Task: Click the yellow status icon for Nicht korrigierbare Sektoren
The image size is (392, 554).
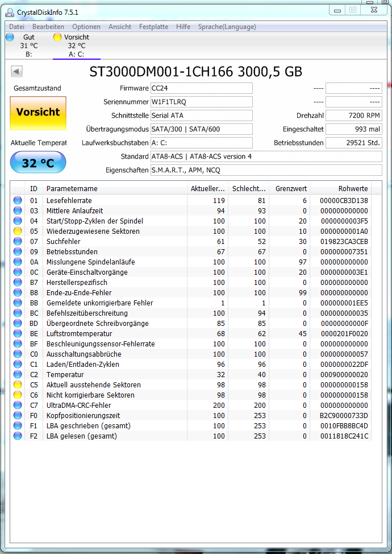Action: click(x=18, y=395)
